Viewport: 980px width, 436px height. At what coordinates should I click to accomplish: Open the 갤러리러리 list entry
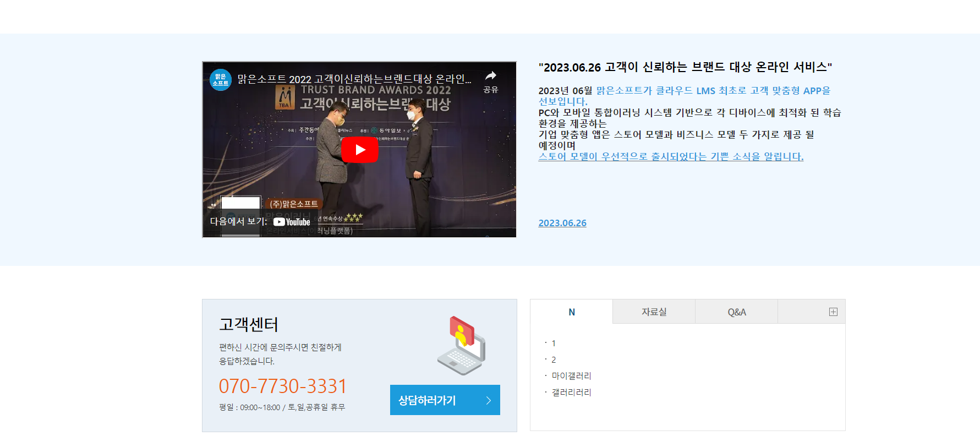pos(571,393)
